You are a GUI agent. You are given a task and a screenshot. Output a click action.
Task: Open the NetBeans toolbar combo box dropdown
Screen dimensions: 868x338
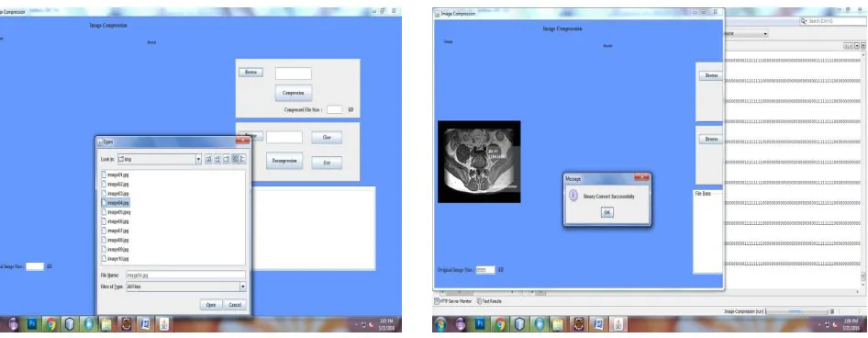tap(765, 34)
